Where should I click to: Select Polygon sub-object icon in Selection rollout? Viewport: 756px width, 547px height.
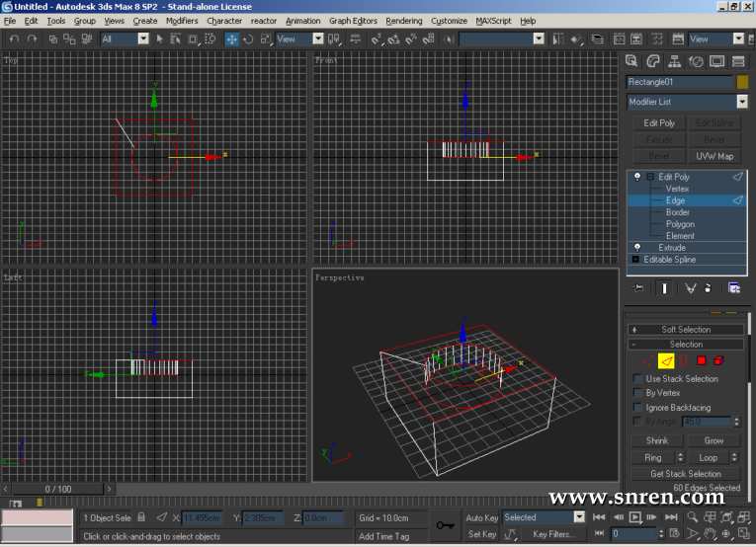(x=701, y=360)
